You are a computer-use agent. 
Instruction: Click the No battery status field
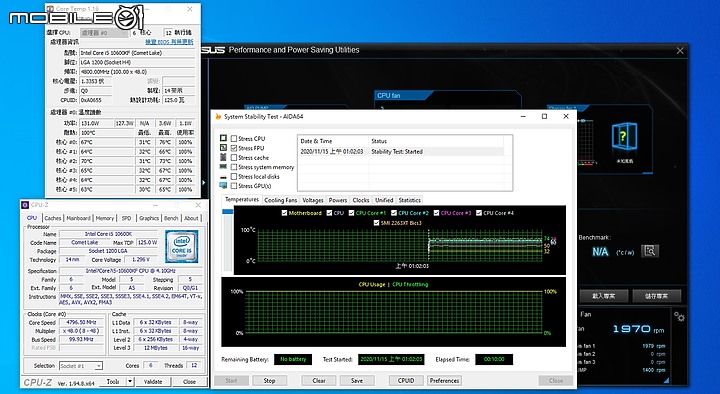click(x=293, y=360)
